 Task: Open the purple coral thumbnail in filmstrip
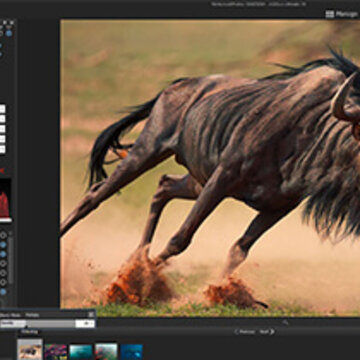click(55, 352)
